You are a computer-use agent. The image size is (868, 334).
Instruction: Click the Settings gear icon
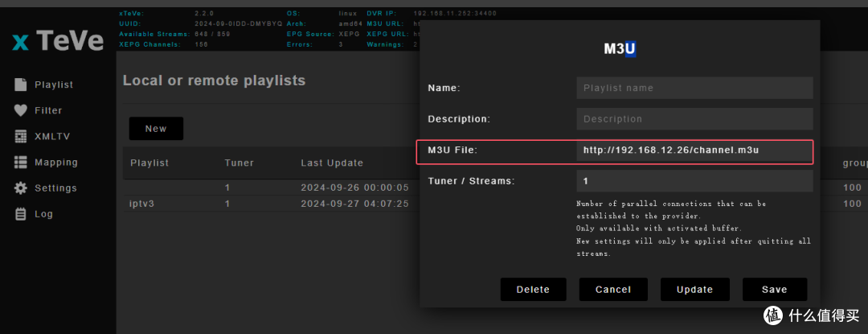(20, 188)
